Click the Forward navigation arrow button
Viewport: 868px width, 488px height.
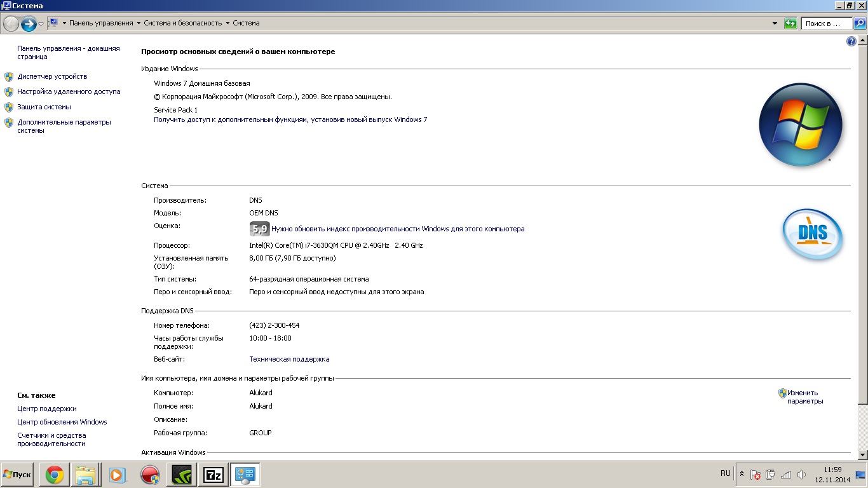click(29, 24)
